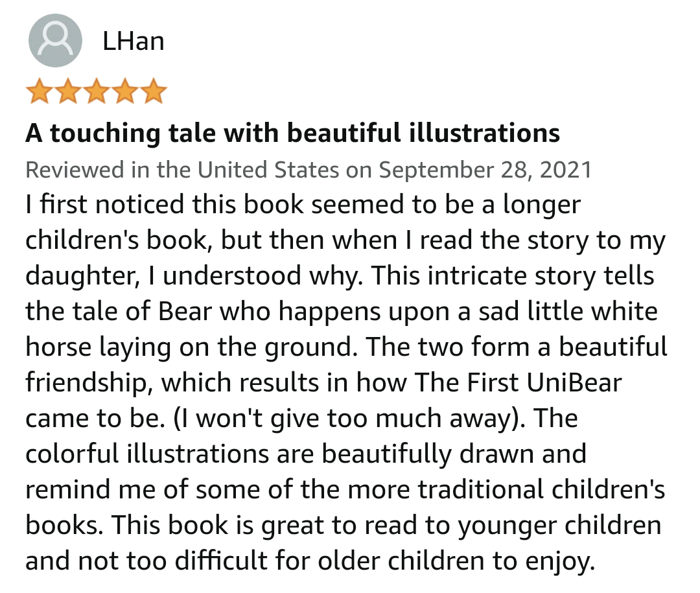Screen dimensions: 700x593
Task: Click the third rating star
Action: [97, 92]
